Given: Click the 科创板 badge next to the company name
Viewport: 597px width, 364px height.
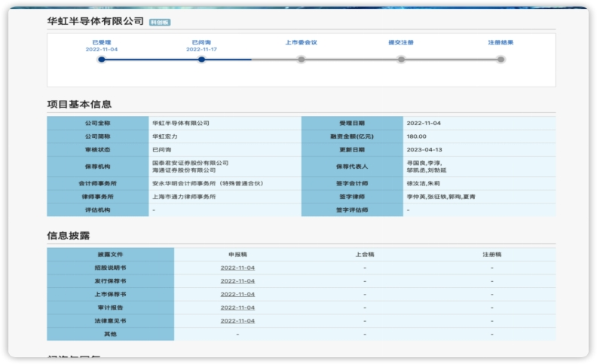Looking at the screenshot, I should (160, 23).
